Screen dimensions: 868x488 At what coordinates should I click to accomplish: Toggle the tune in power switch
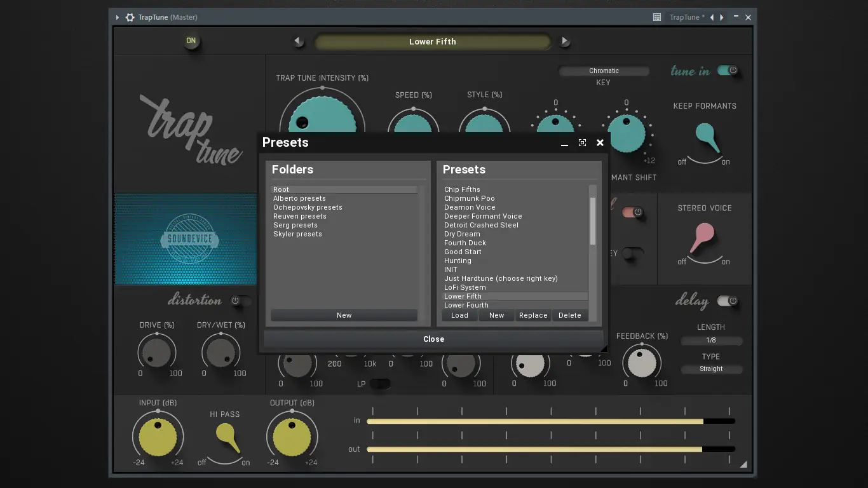click(728, 71)
